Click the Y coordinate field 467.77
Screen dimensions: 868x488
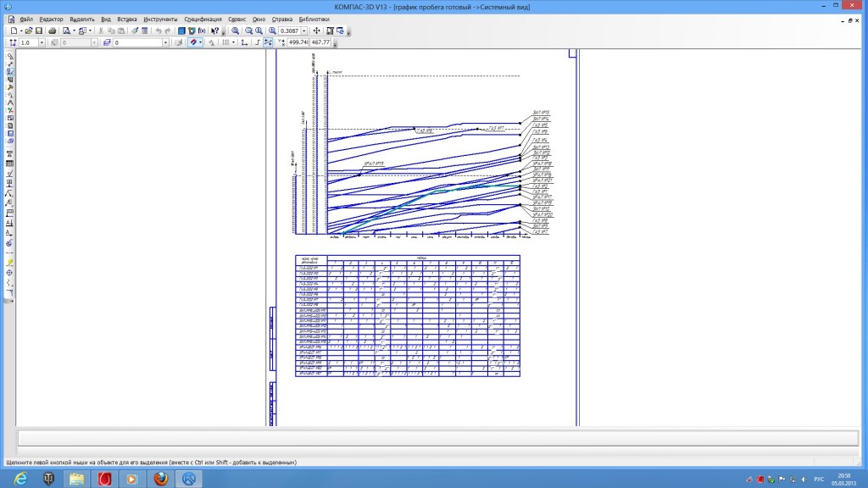click(x=320, y=42)
